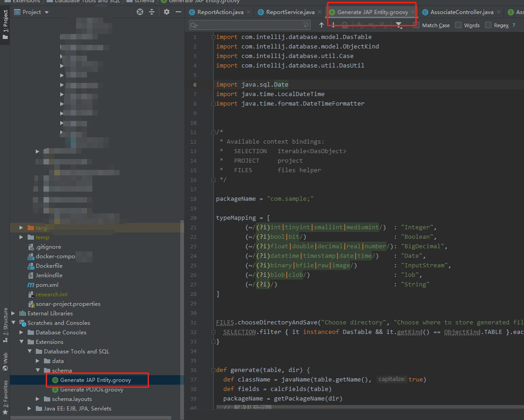Image resolution: width=524 pixels, height=420 pixels.
Task: Select Jenkinsfile in project tree
Action: 49,275
